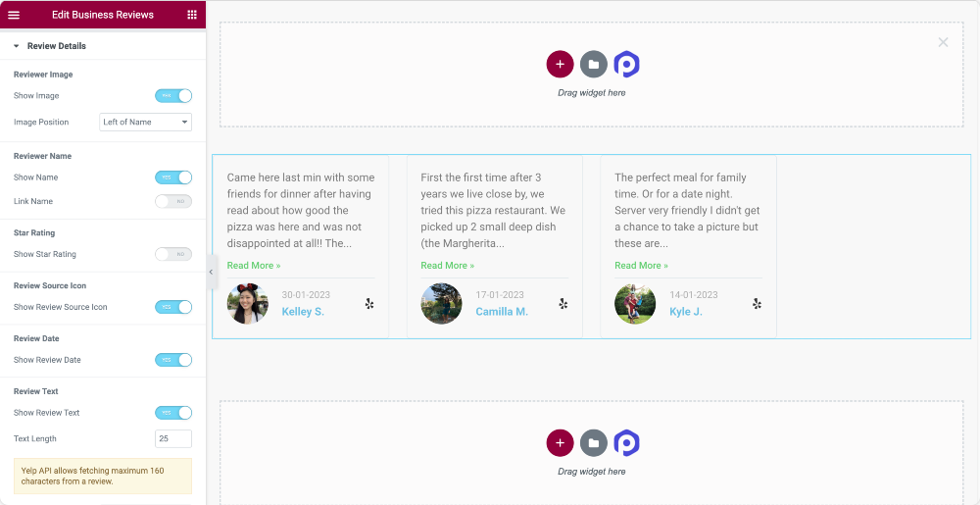Click the Text Length input field

(173, 438)
